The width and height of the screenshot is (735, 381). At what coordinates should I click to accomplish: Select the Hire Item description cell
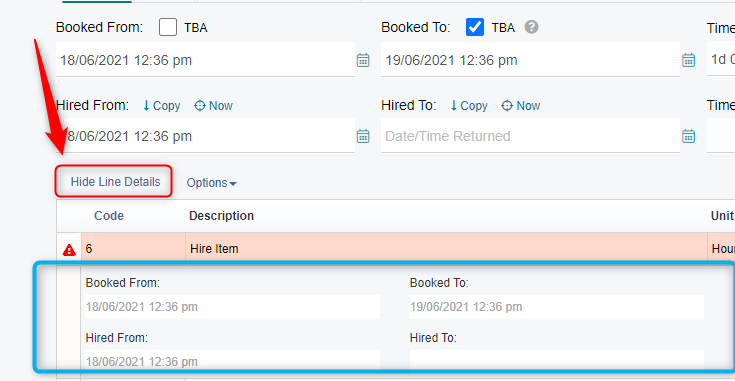(446, 249)
